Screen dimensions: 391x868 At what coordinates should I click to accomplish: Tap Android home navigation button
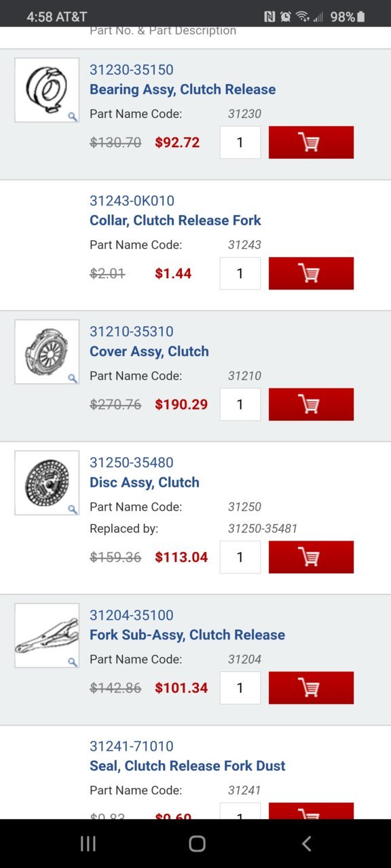click(197, 844)
